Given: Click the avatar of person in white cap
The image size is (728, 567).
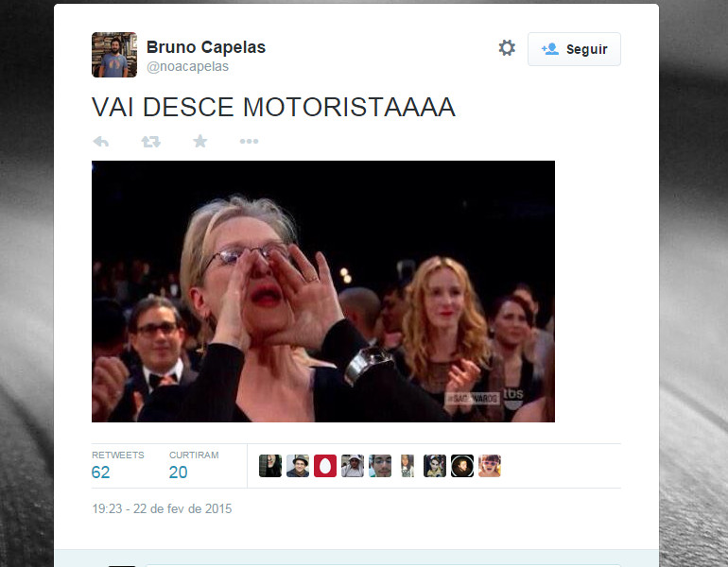Looking at the screenshot, I should point(353,466).
